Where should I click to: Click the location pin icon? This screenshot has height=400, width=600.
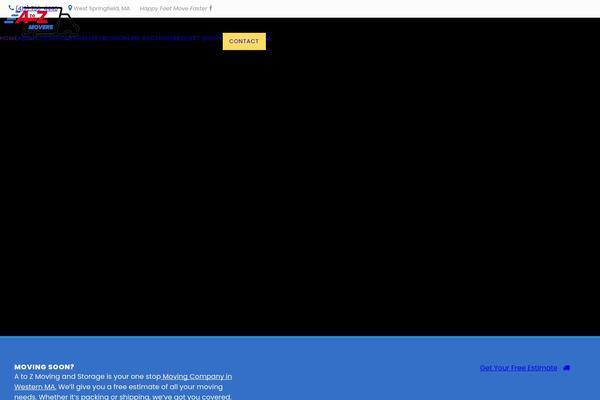tap(70, 8)
